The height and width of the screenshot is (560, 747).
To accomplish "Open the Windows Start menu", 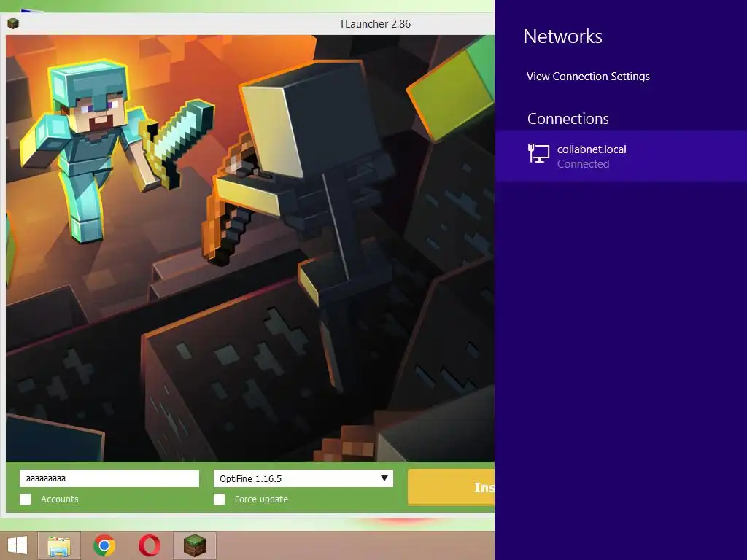I will (x=18, y=545).
